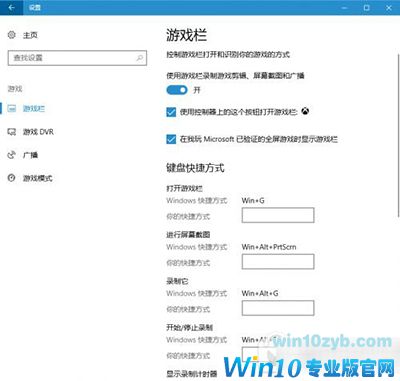Click the 游戏 DVR sidebar icon
Viewport: 400px width, 381px height.
(x=12, y=132)
